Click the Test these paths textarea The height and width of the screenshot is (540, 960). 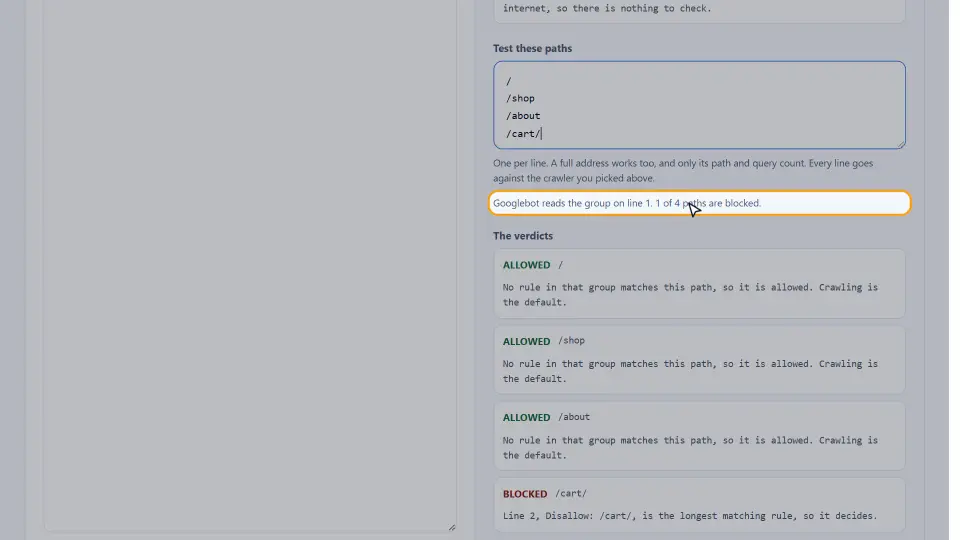[699, 105]
